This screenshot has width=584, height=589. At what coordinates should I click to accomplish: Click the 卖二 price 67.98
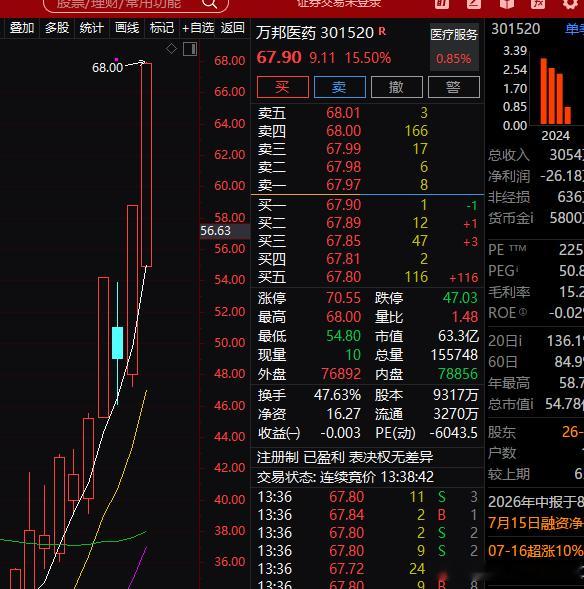tap(343, 167)
